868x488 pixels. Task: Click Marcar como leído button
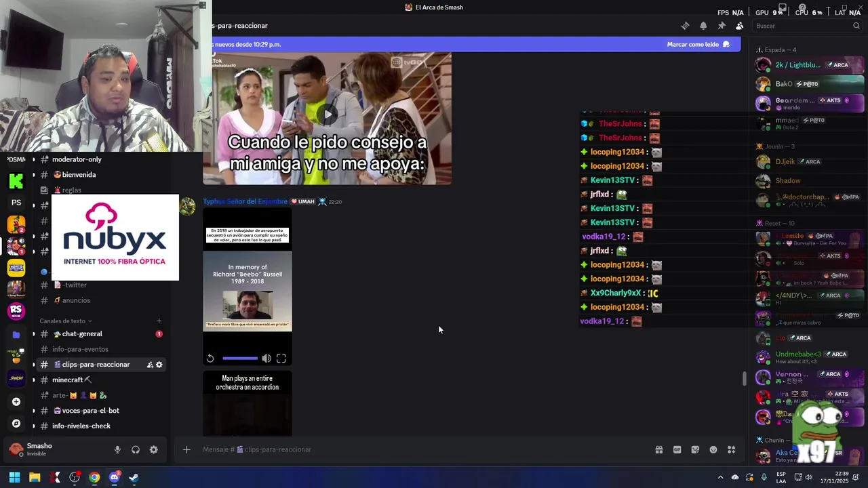[x=698, y=44]
